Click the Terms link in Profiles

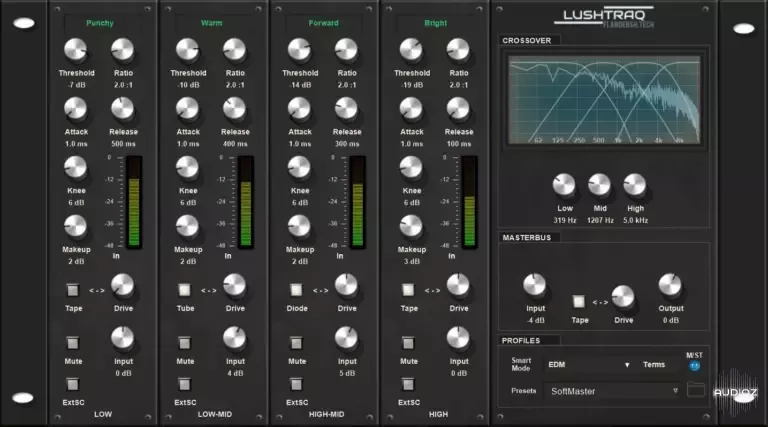654,365
